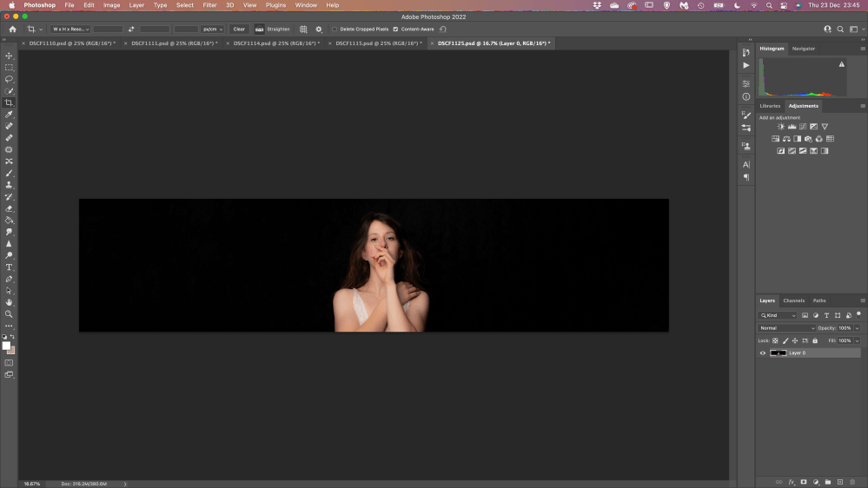Select the Eyedropper tool
868x488 pixels.
[10, 115]
